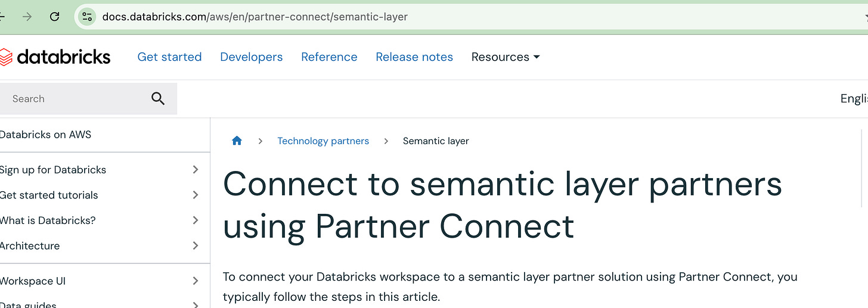Image resolution: width=868 pixels, height=308 pixels.
Task: Open the Resources dropdown menu
Action: click(506, 57)
